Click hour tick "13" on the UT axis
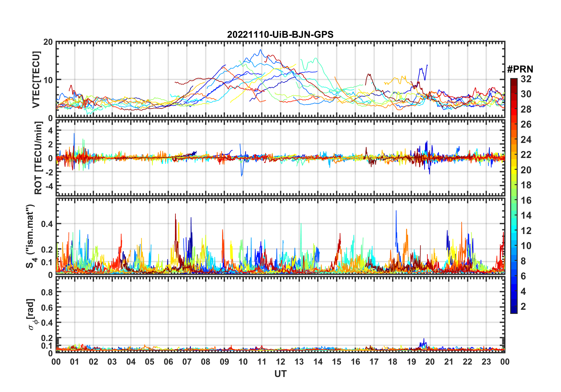The height and width of the screenshot is (392, 561). (299, 362)
